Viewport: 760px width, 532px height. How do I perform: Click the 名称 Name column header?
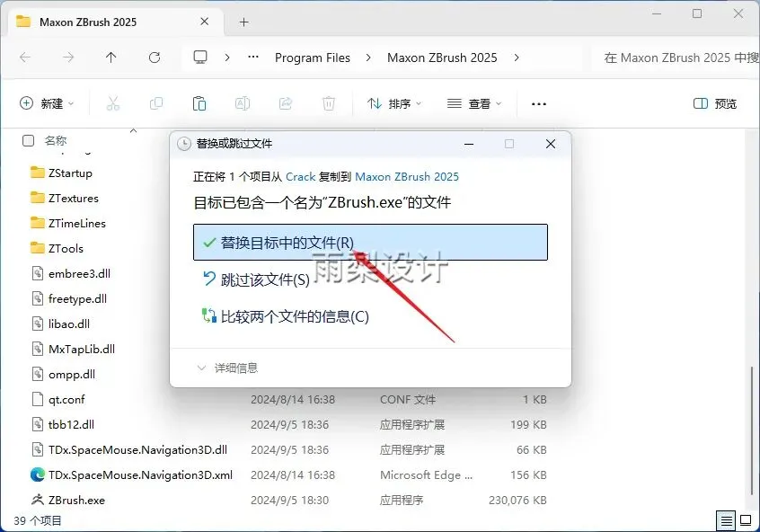56,140
